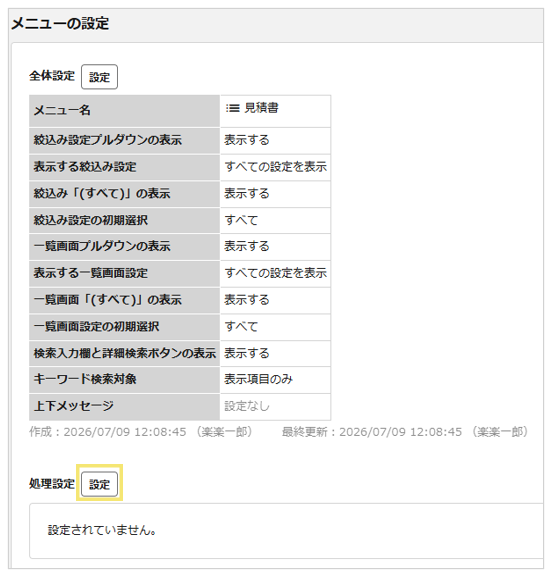Click the 設定されていません。 message
Screen dimensions: 550x575
102,530
